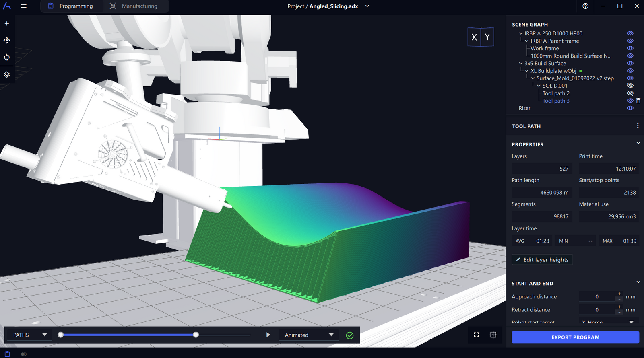
Task: Click Edit layer heights button
Action: point(542,260)
